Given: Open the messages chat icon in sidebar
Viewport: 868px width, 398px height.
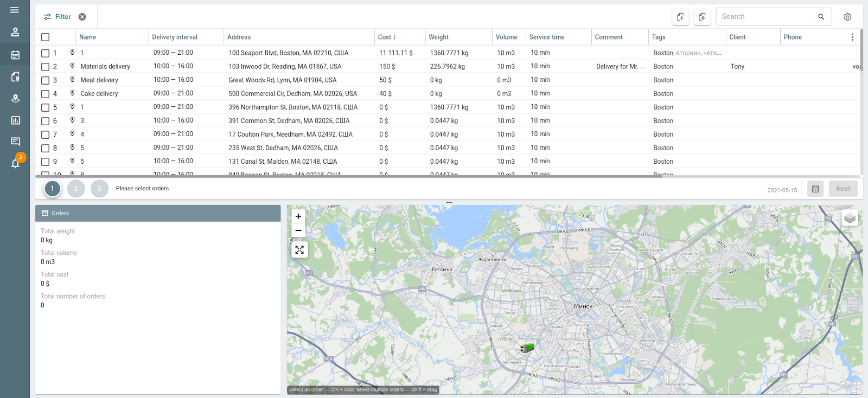Looking at the screenshot, I should click(x=15, y=142).
